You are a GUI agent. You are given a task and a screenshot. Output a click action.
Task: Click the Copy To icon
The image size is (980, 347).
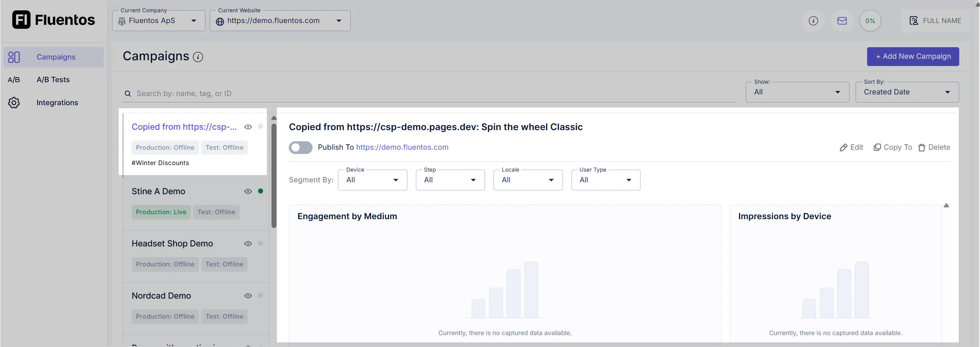(x=877, y=147)
